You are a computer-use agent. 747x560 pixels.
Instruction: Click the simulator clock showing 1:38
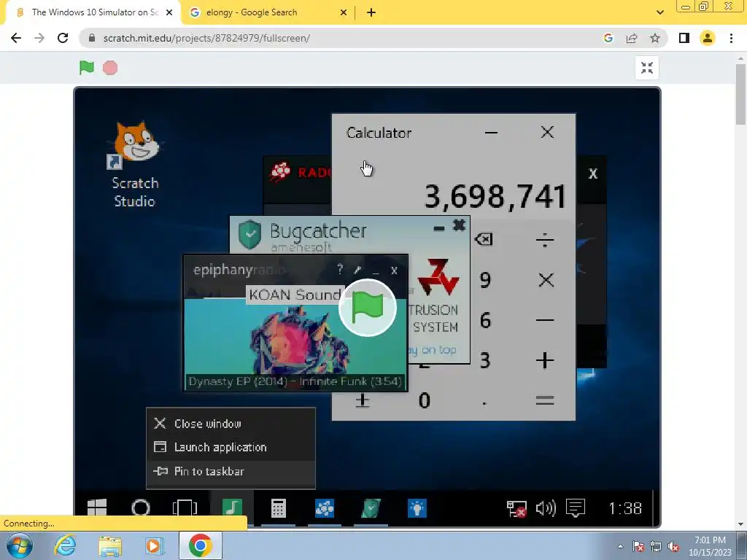625,508
